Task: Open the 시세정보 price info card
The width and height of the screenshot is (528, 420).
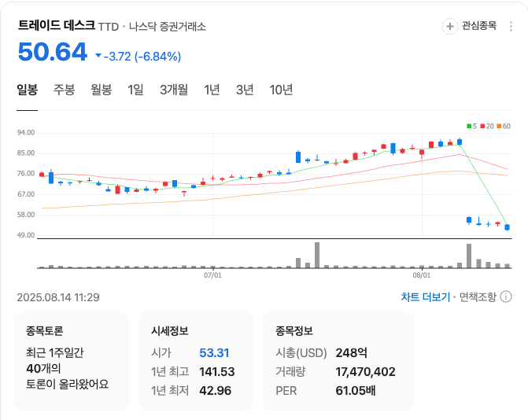Action: click(196, 361)
